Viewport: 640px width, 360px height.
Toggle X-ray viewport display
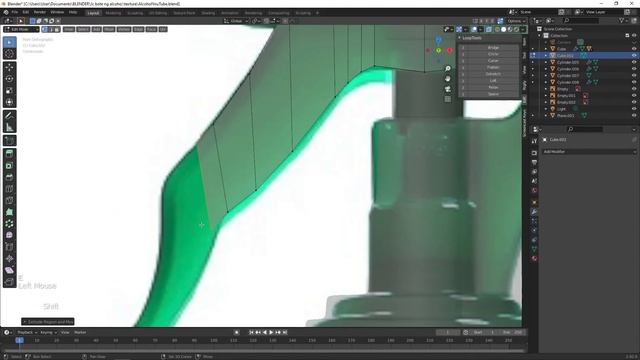click(489, 29)
